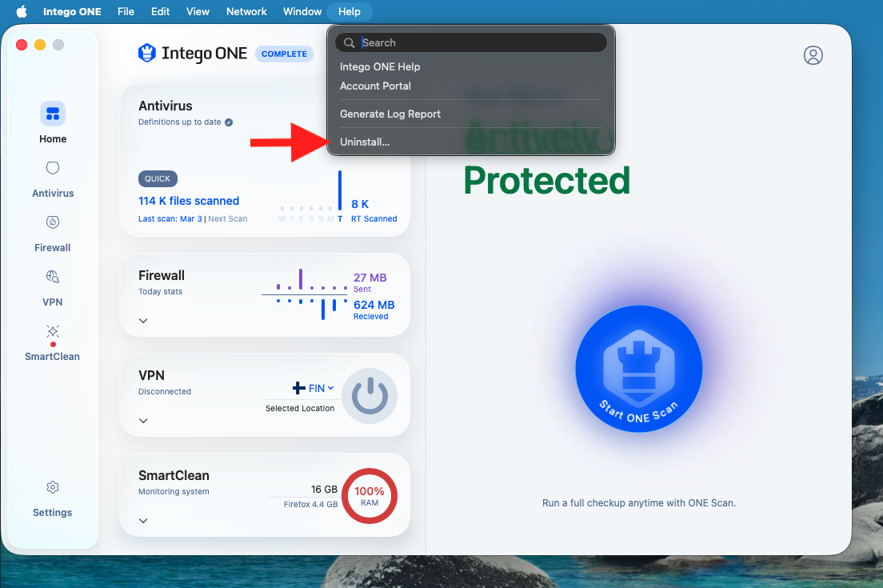Click the COMPLETE plan badge
This screenshot has width=883, height=588.
point(284,54)
